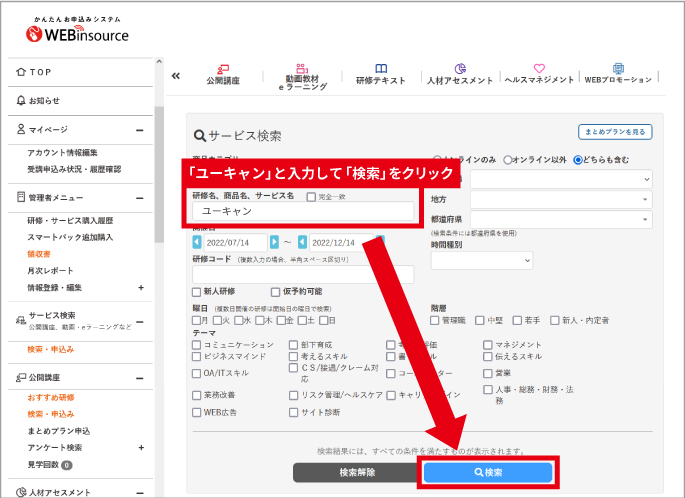Toggle the 完全一致 checkbox
The height and width of the screenshot is (498, 685).
point(311,197)
